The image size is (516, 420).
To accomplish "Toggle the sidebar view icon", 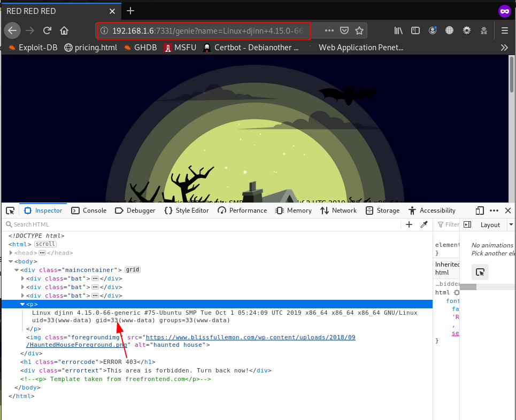I will click(415, 30).
